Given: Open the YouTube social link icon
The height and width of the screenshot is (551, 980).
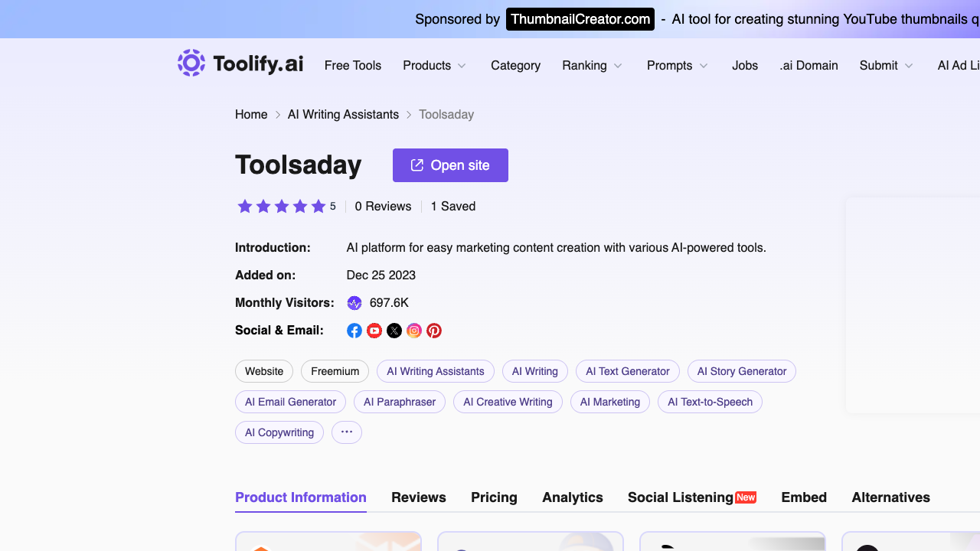Looking at the screenshot, I should [374, 331].
